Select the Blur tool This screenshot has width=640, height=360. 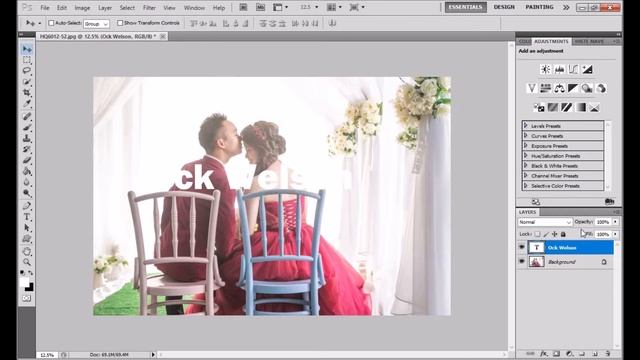click(x=27, y=182)
